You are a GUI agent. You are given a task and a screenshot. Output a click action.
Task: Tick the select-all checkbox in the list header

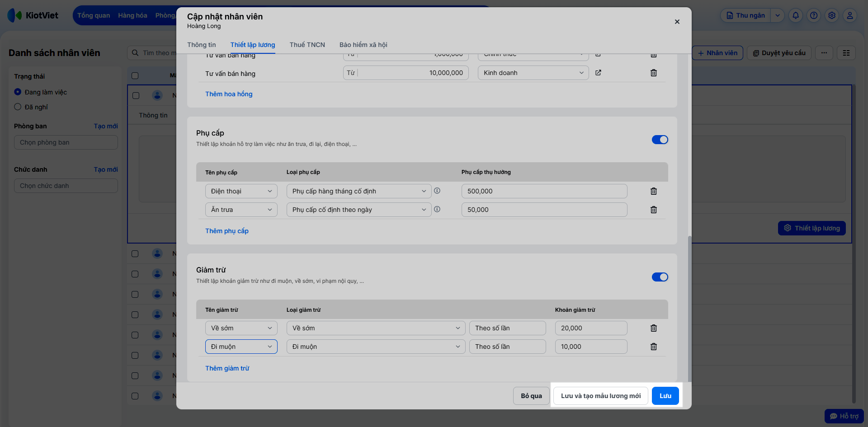[x=135, y=75]
